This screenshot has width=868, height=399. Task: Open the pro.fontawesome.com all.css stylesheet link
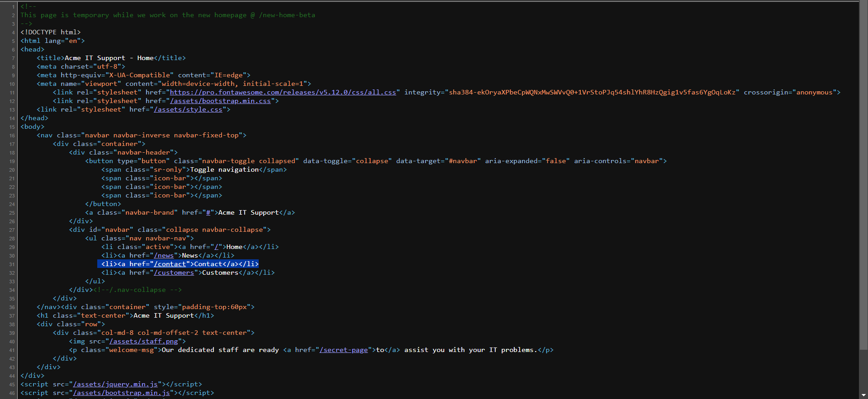coord(283,92)
